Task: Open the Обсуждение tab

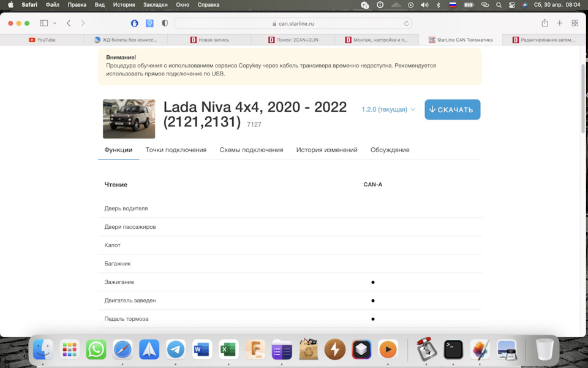Action: pyautogui.click(x=390, y=150)
